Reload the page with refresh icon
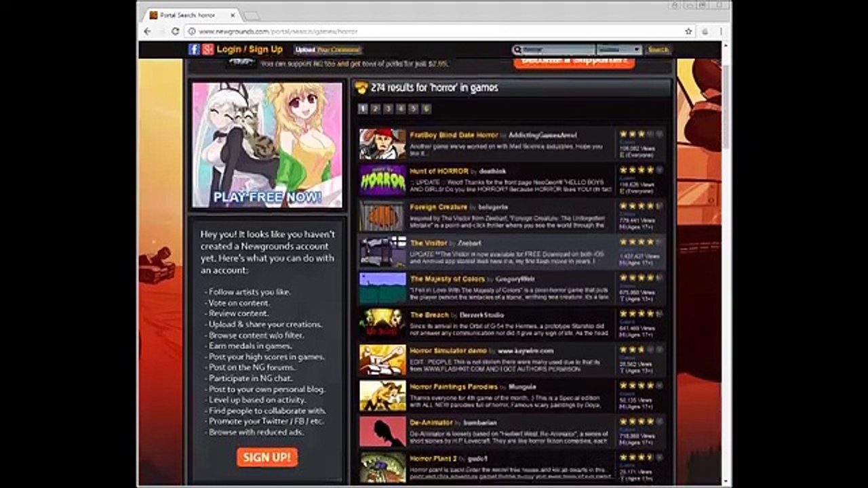Viewport: 868px width, 488px height. (x=175, y=31)
